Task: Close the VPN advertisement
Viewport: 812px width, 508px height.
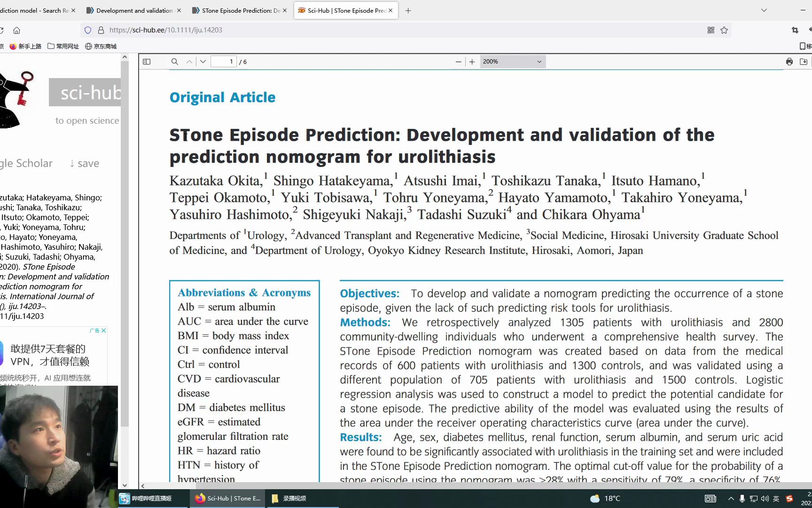Action: pos(103,331)
